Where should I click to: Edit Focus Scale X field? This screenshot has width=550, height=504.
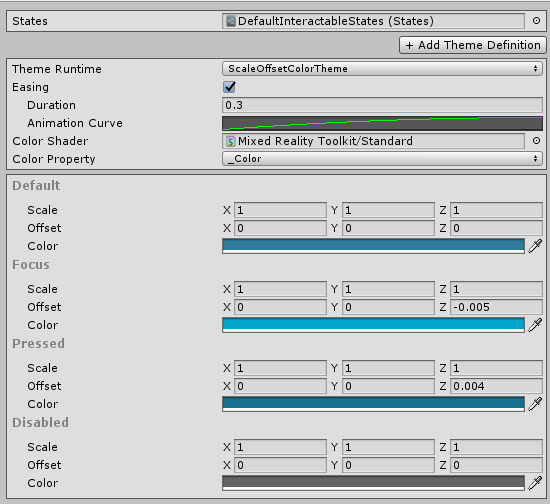(x=280, y=289)
